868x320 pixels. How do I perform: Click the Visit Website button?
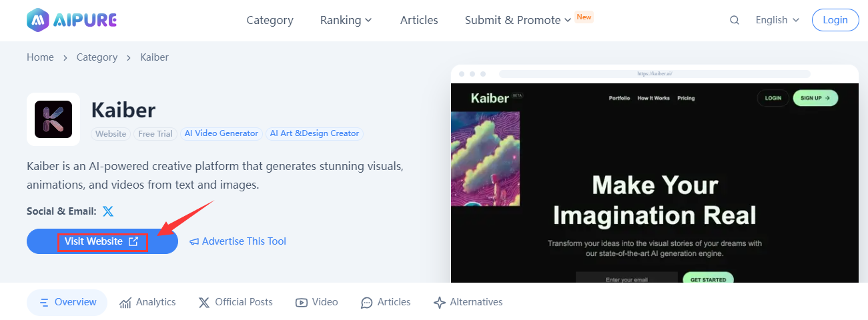point(102,241)
